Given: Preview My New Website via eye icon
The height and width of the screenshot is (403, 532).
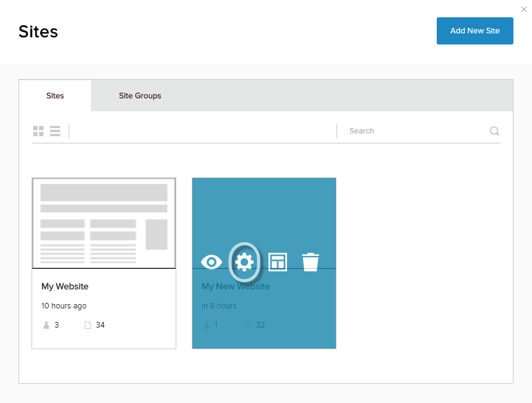Looking at the screenshot, I should [x=212, y=262].
